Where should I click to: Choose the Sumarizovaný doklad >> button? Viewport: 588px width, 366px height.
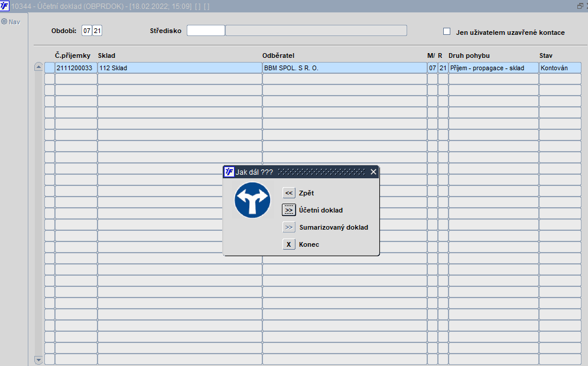coord(289,227)
